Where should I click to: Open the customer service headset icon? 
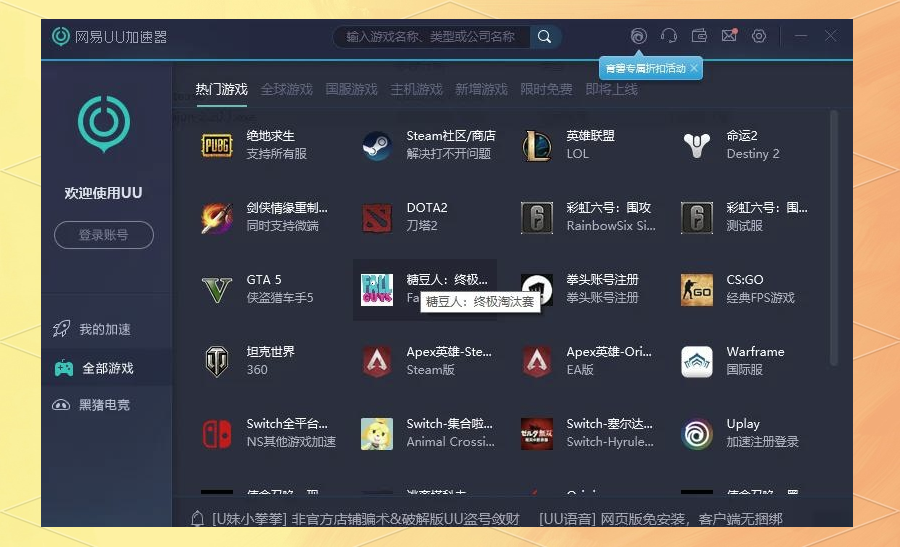669,36
